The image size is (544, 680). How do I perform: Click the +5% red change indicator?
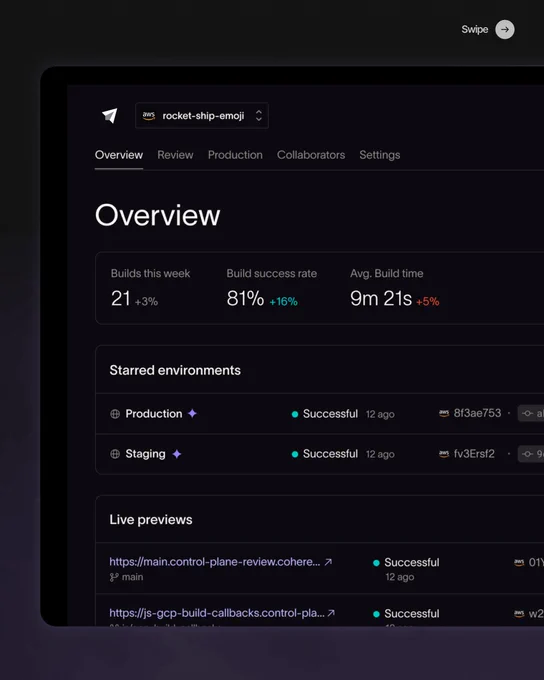428,301
